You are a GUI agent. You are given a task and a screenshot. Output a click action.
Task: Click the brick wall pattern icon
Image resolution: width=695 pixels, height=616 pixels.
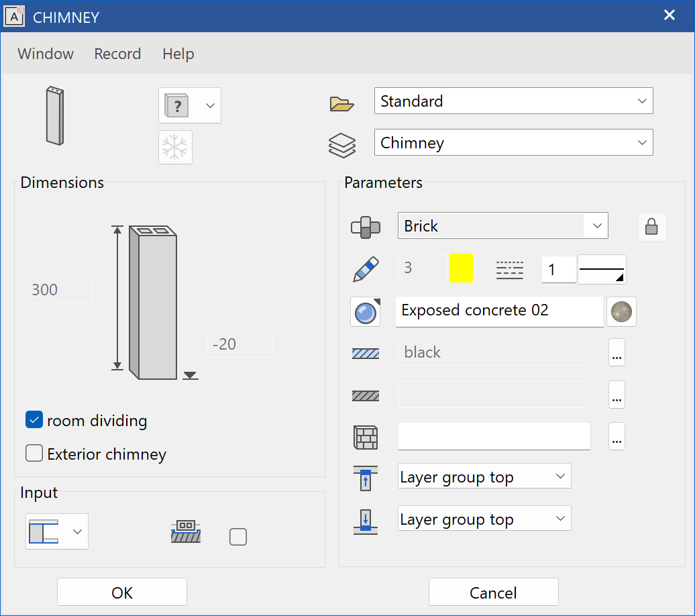(366, 438)
